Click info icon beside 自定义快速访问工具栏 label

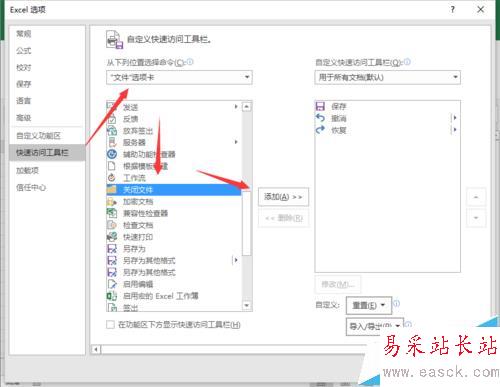pos(407,62)
